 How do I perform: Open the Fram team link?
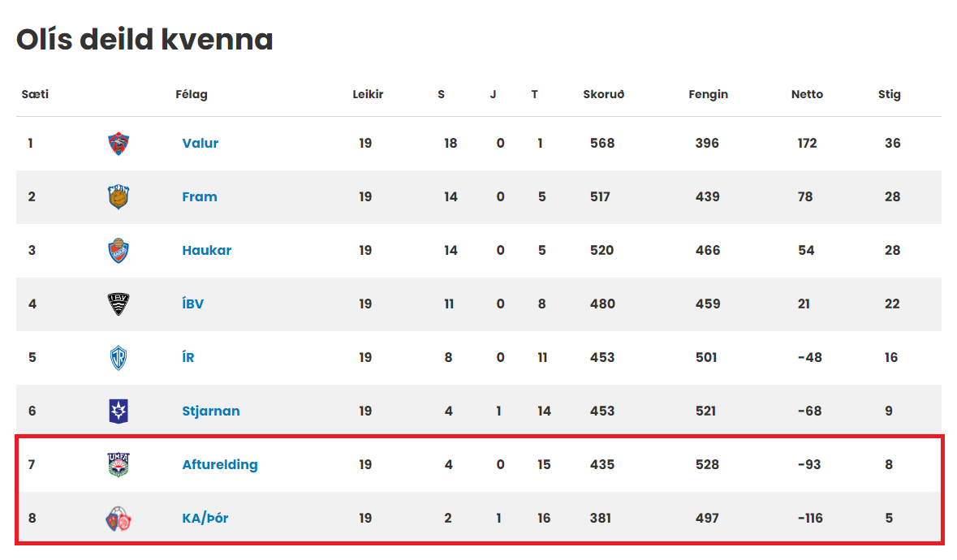tap(200, 197)
